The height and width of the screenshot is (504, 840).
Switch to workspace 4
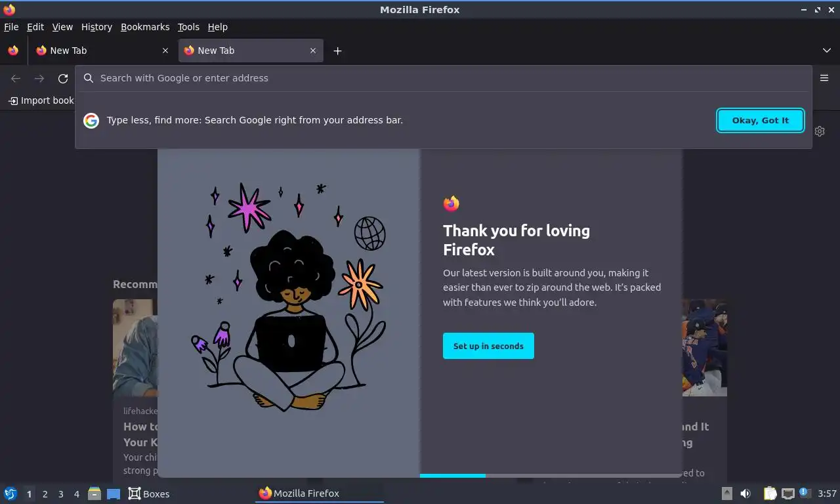pos(76,494)
